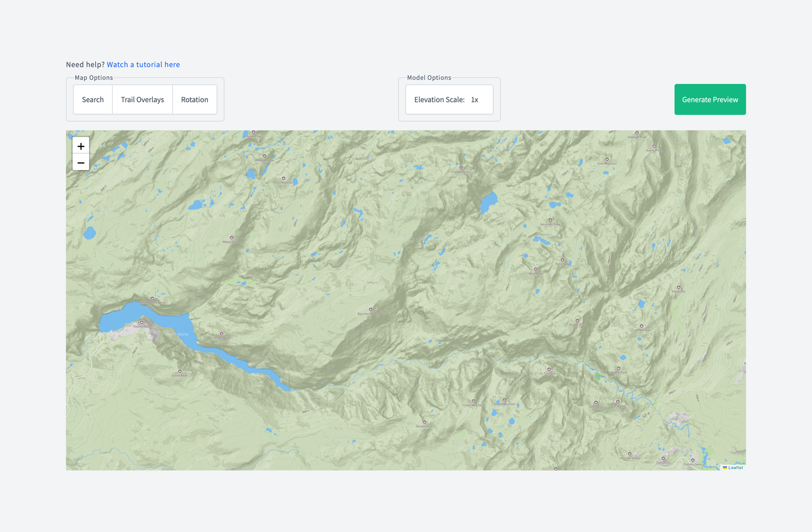Open the Trail Overlays option
Screen dimensions: 812x532
tap(142, 100)
